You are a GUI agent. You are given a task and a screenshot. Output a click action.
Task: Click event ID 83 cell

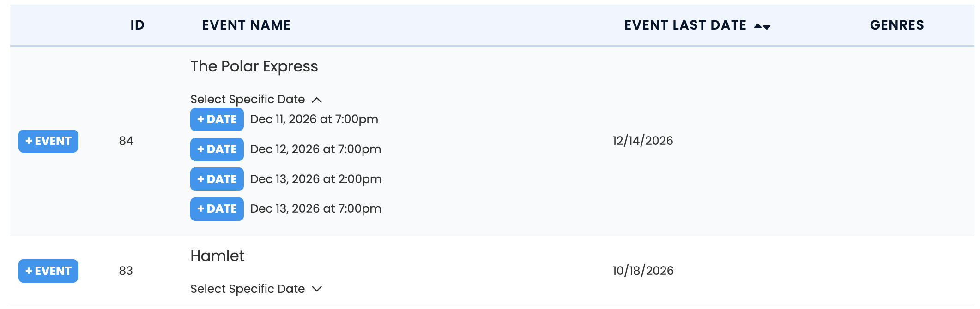(x=126, y=271)
